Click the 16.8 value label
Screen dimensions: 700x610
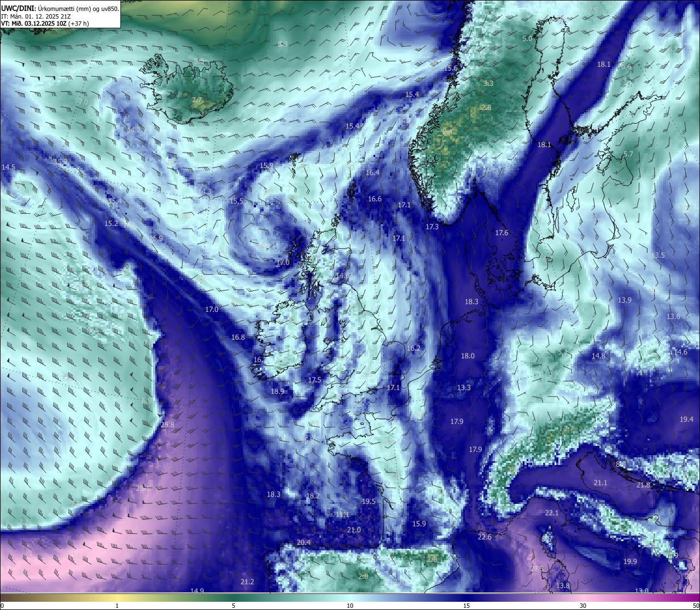(238, 337)
